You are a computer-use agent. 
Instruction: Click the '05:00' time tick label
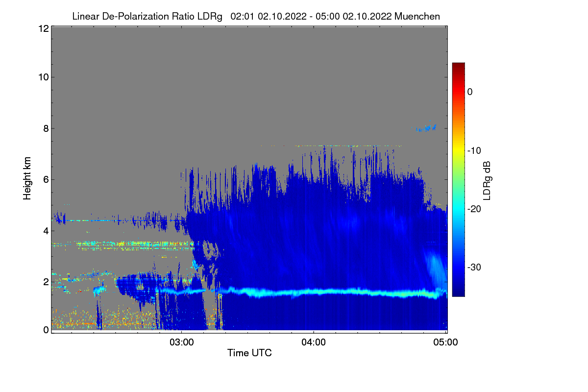point(446,342)
